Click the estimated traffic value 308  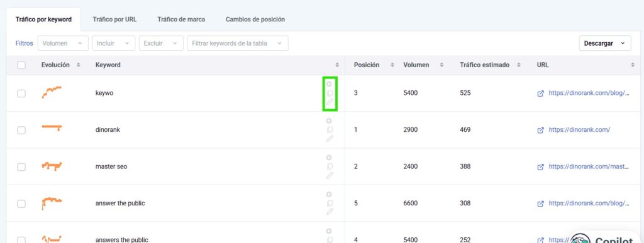(x=465, y=203)
